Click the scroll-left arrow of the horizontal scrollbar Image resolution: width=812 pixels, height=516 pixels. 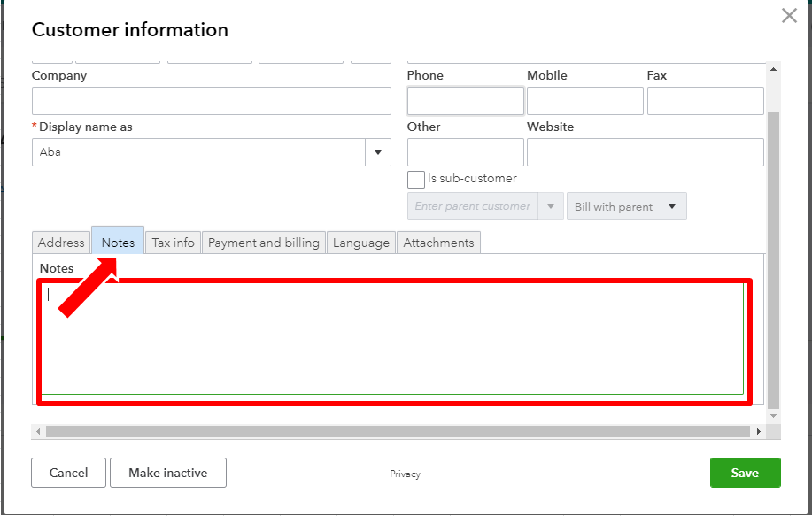(38, 431)
